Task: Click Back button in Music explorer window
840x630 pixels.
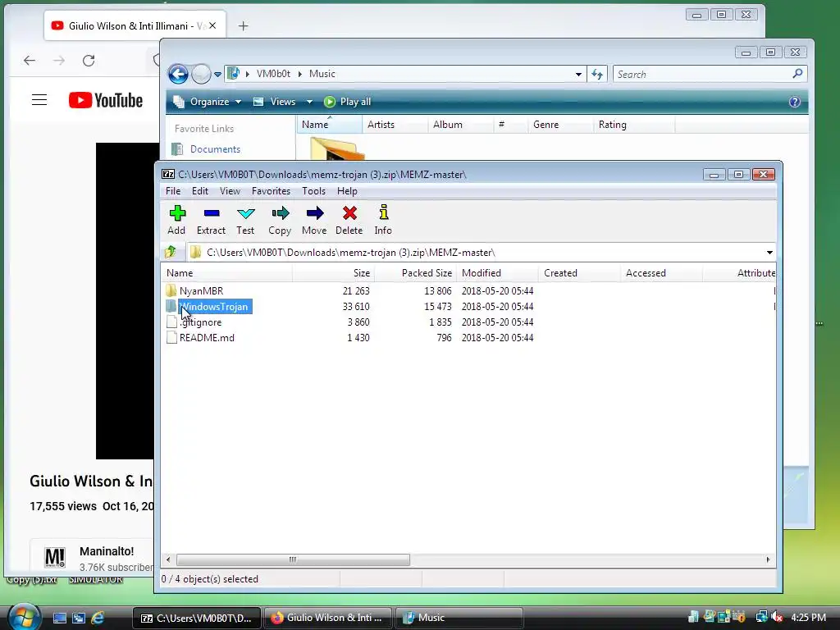Action: pos(178,73)
